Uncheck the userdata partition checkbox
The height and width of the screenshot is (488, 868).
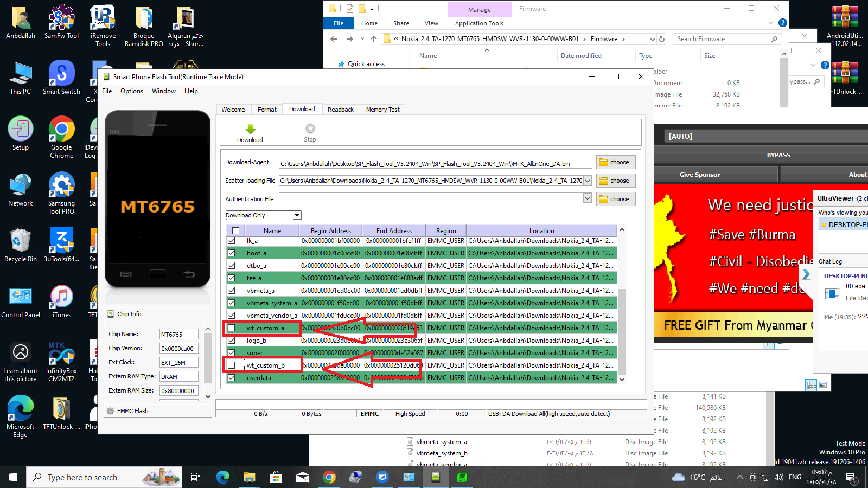(x=232, y=378)
